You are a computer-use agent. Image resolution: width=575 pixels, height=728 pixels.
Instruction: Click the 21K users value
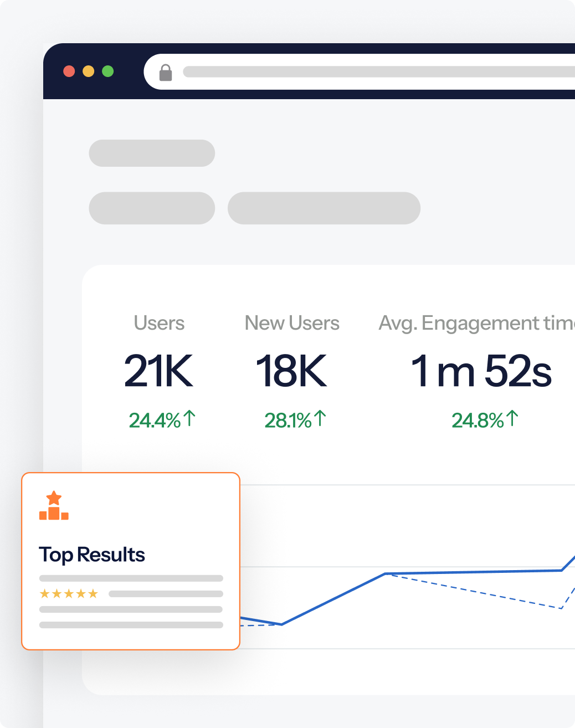(x=158, y=371)
